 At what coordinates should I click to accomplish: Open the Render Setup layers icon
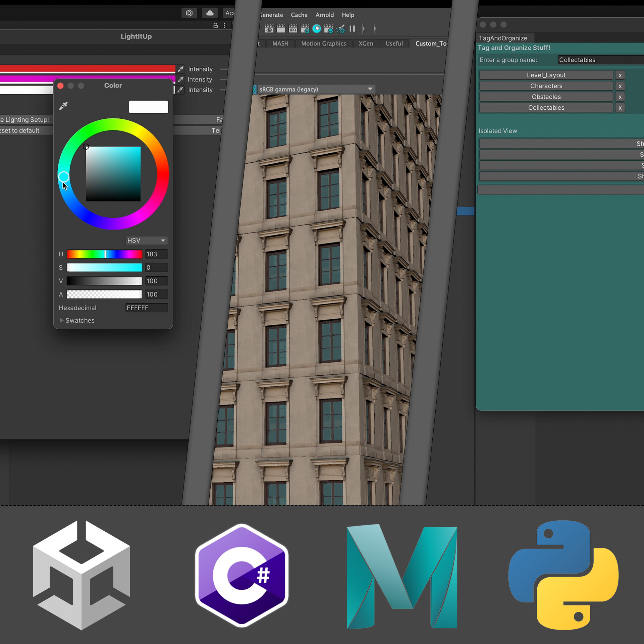click(329, 29)
